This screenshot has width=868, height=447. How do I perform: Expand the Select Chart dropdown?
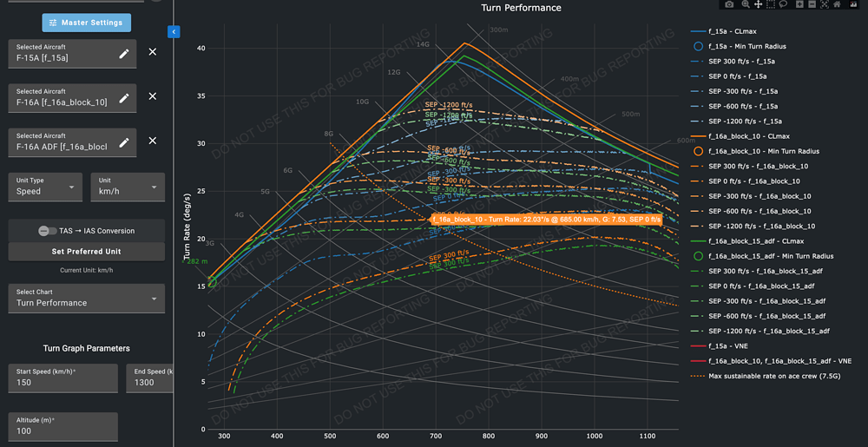tap(86, 298)
